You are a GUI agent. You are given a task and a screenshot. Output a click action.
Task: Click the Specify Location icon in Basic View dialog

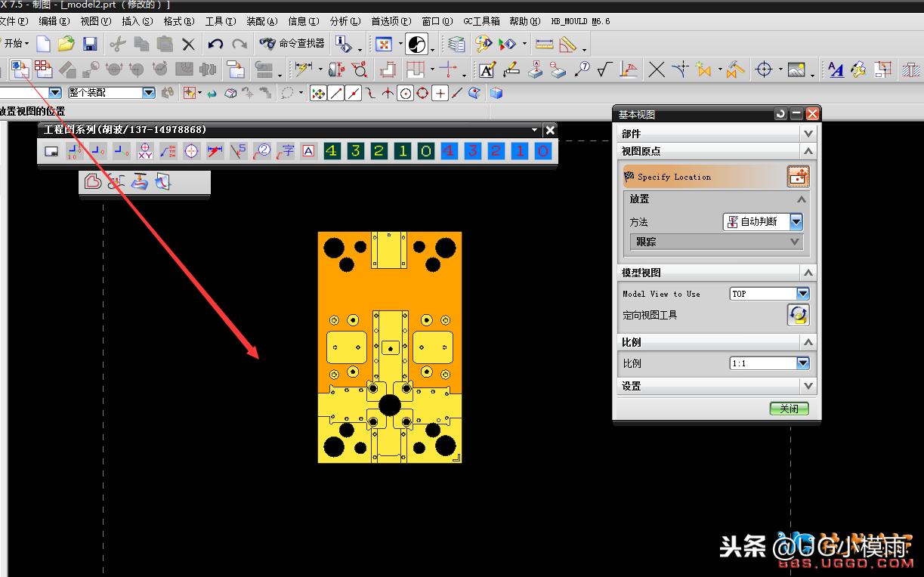(798, 175)
